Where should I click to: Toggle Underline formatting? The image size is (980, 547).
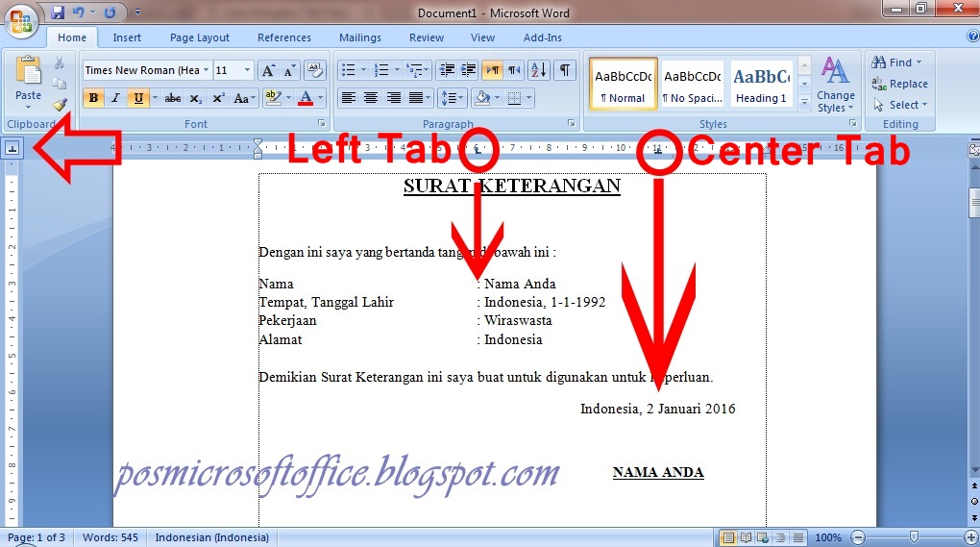(x=138, y=98)
